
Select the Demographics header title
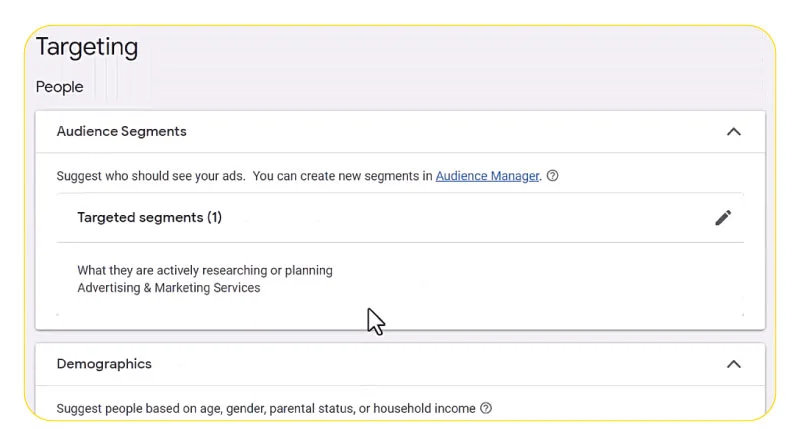pos(104,364)
